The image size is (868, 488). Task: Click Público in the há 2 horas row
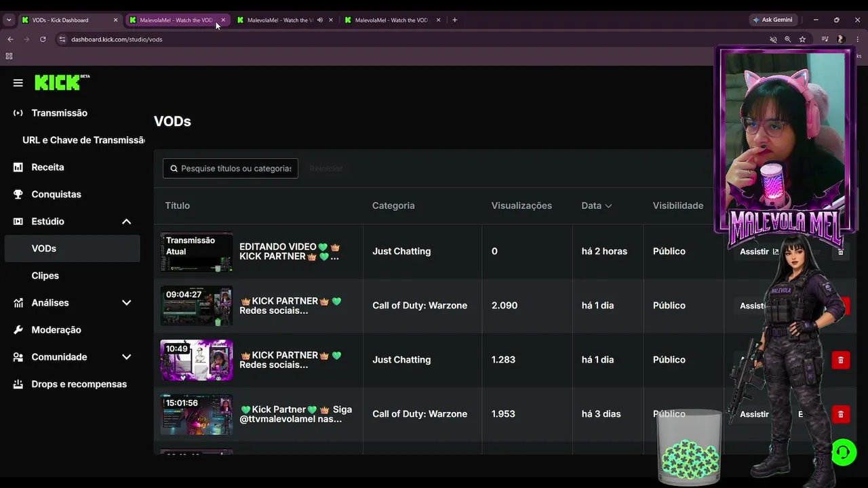[669, 251]
